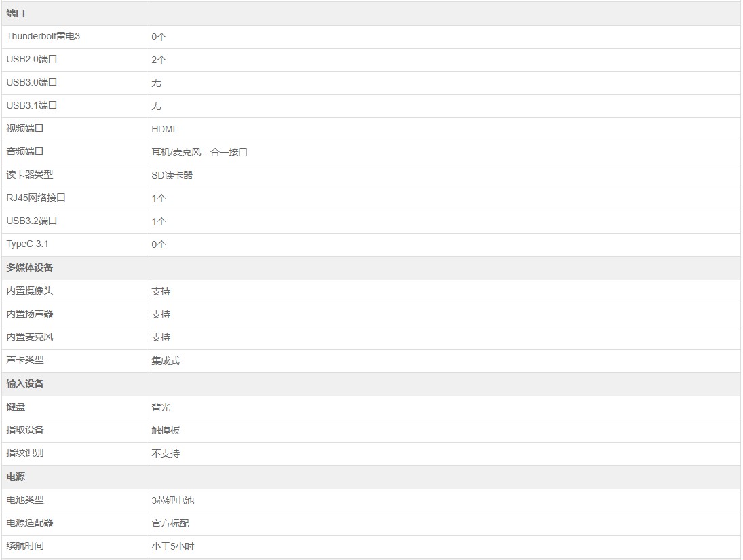743x560 pixels.
Task: Click the 小于5小时 battery life value
Action: click(173, 546)
